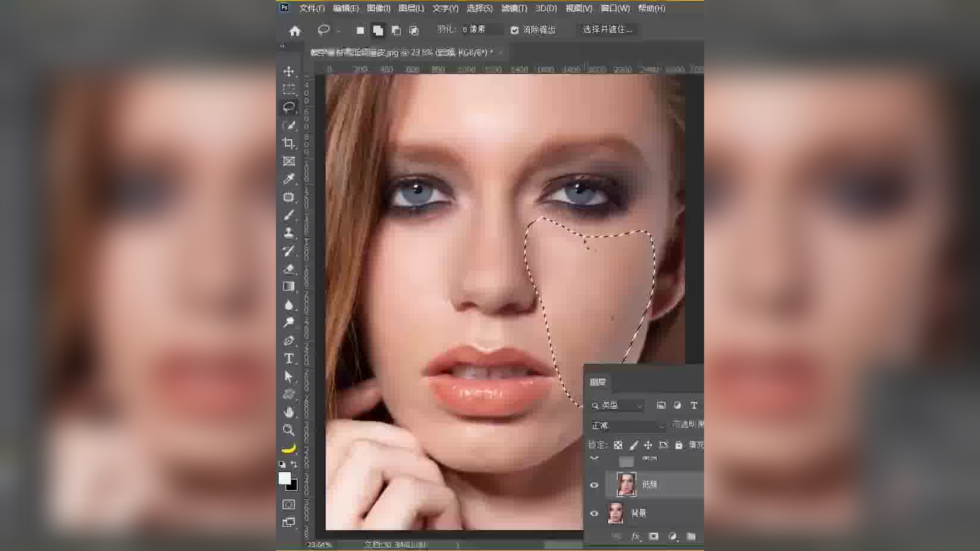Select the Zoom tool

point(288,430)
